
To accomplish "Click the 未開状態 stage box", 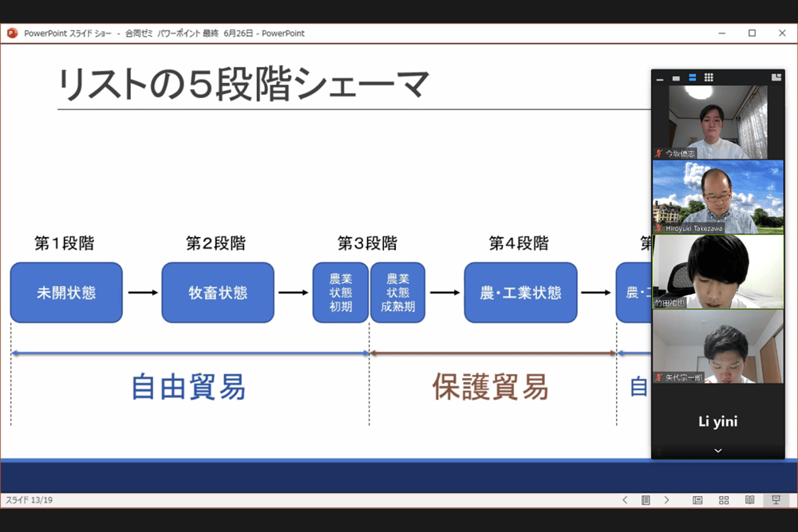I will click(x=66, y=293).
